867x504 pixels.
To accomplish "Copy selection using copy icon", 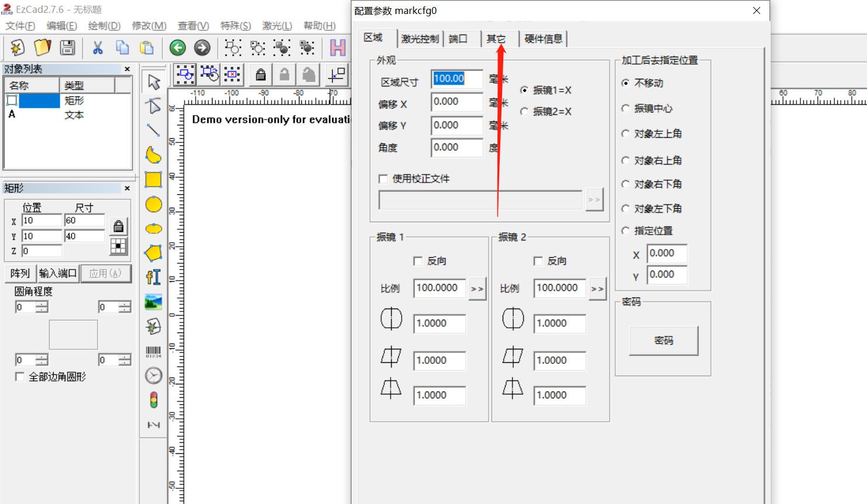I will tap(123, 48).
